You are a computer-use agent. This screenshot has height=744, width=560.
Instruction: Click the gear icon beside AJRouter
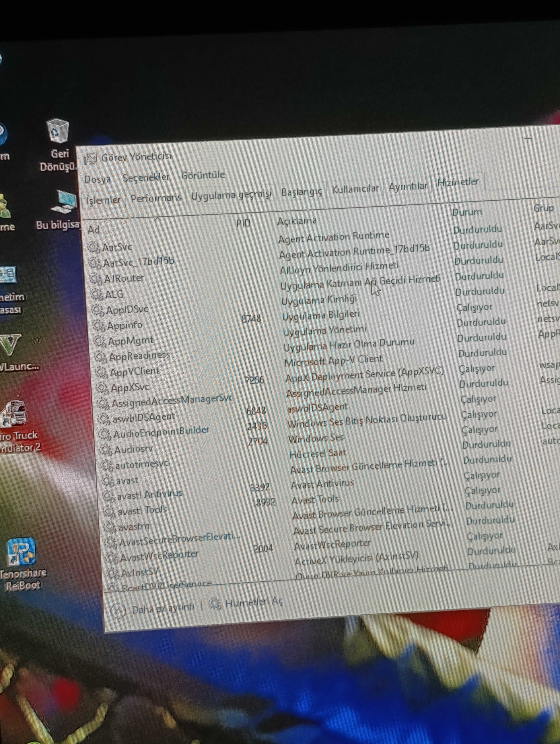tap(96, 279)
